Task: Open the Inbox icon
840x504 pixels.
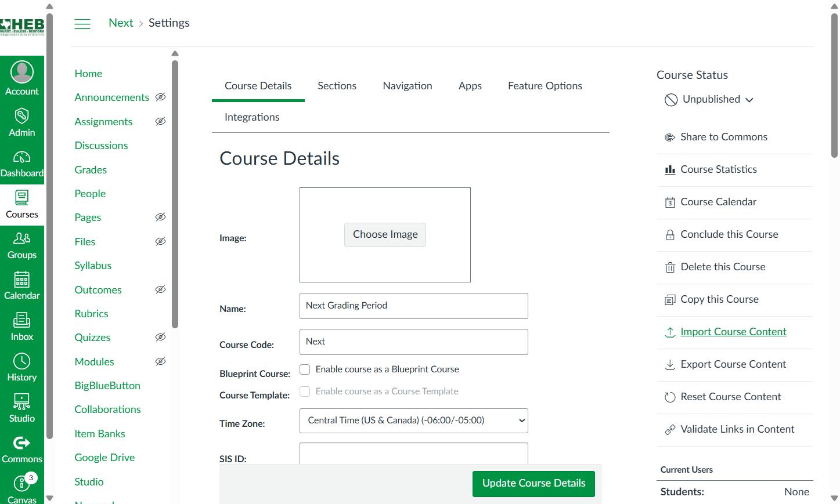Action: tap(22, 320)
